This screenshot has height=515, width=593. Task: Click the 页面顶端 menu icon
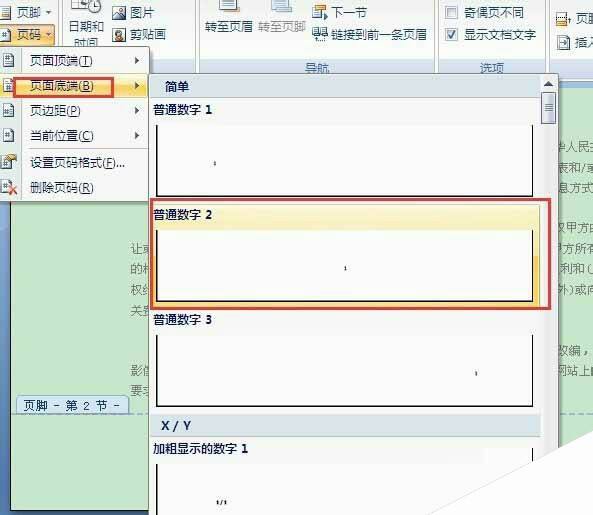pyautogui.click(x=8, y=60)
